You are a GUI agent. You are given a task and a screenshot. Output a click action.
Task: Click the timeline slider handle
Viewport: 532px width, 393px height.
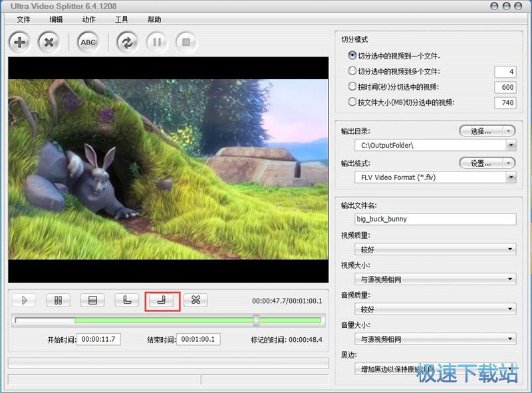(256, 321)
